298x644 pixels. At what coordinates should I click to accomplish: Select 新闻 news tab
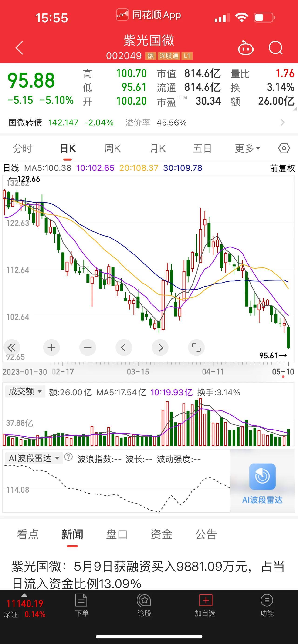(x=72, y=534)
